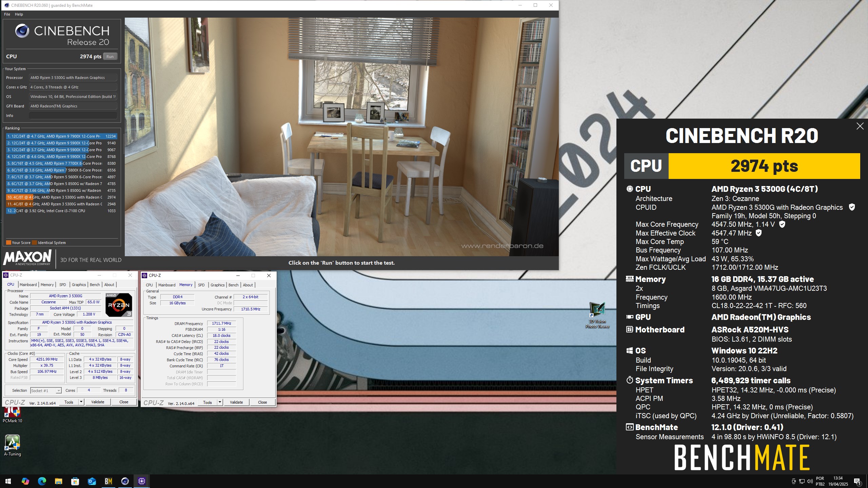Viewport: 868px width, 488px height.
Task: Launch the A-Tuning desktop shortcut
Action: 13,445
